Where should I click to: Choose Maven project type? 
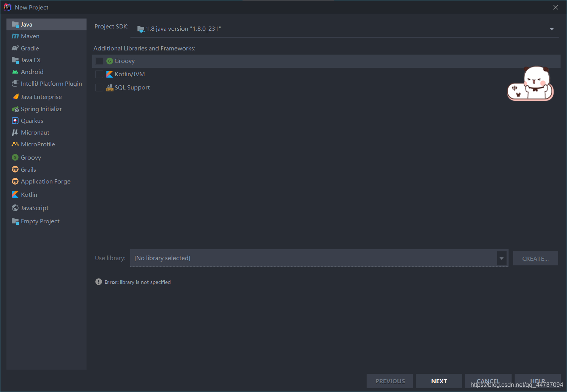(x=46, y=36)
